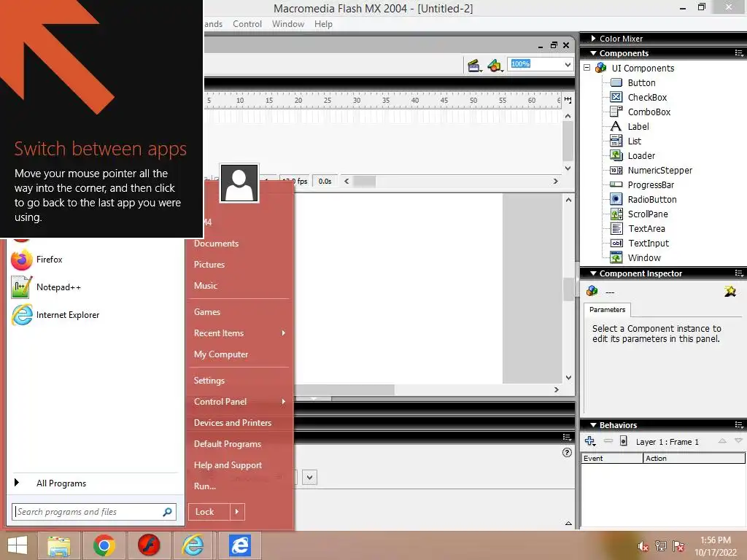Select the TextInput component icon
Screen dimensions: 747x560
click(x=616, y=243)
